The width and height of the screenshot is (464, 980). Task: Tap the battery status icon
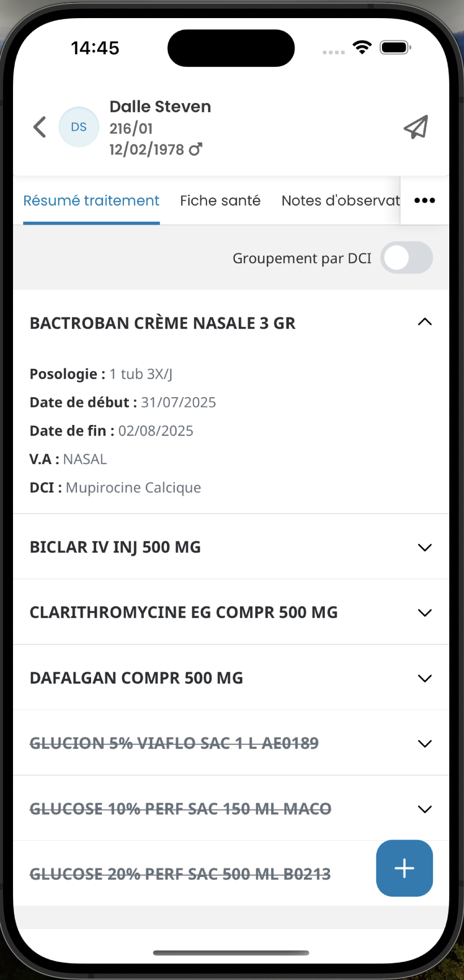click(x=395, y=48)
